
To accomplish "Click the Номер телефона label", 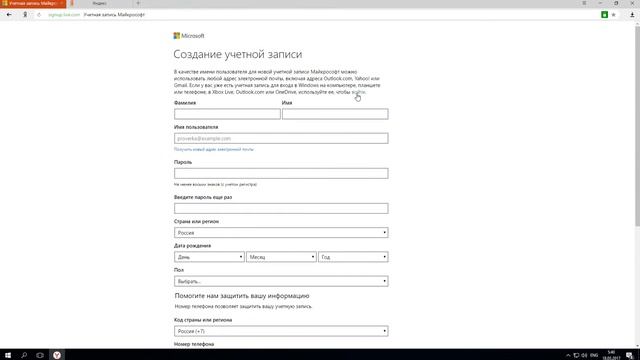I will click(x=194, y=344).
